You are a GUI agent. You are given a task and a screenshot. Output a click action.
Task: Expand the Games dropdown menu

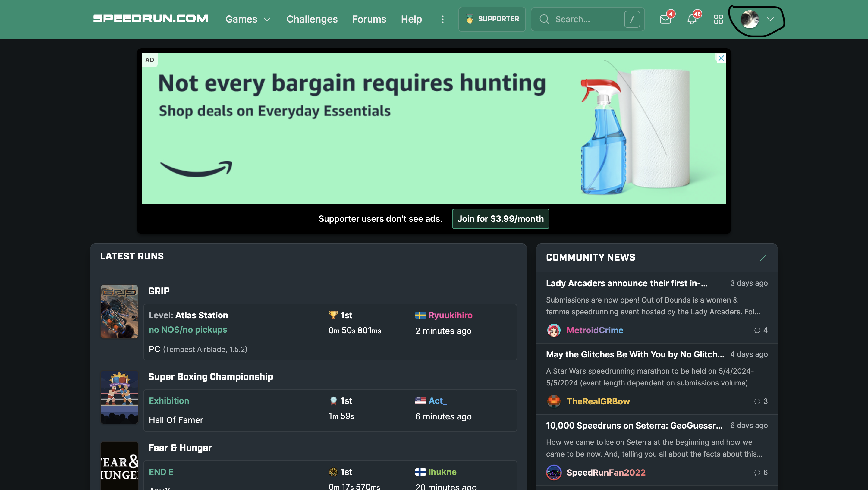248,19
